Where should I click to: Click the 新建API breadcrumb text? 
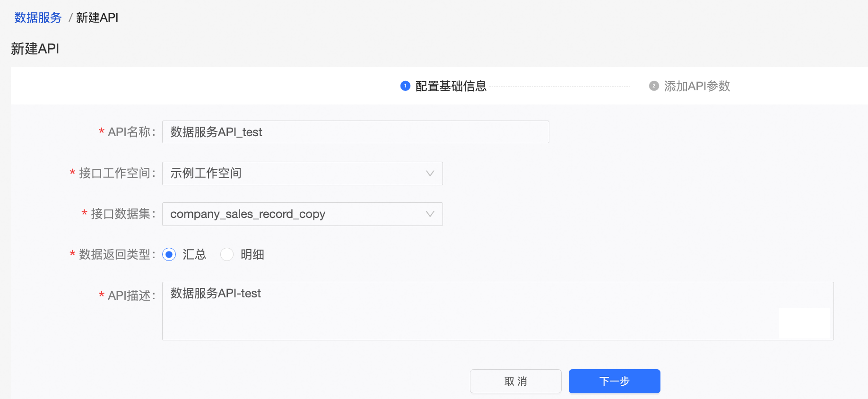coord(97,17)
